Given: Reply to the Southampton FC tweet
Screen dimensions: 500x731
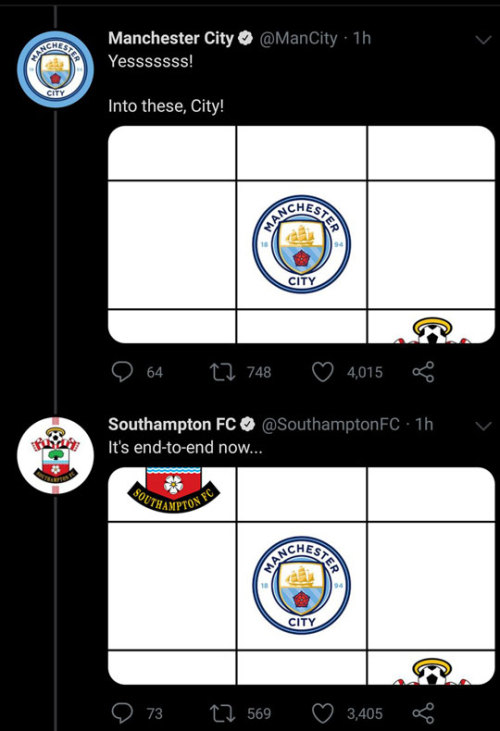Looking at the screenshot, I should [123, 713].
